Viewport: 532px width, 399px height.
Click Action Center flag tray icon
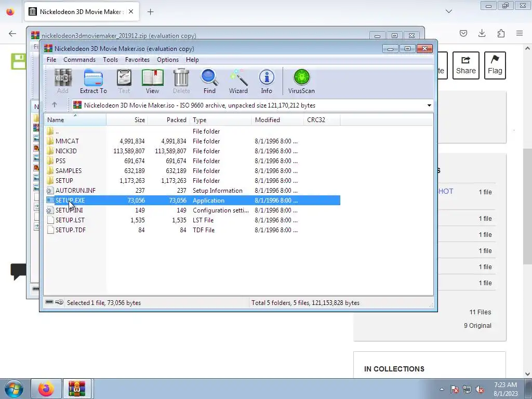pyautogui.click(x=454, y=389)
